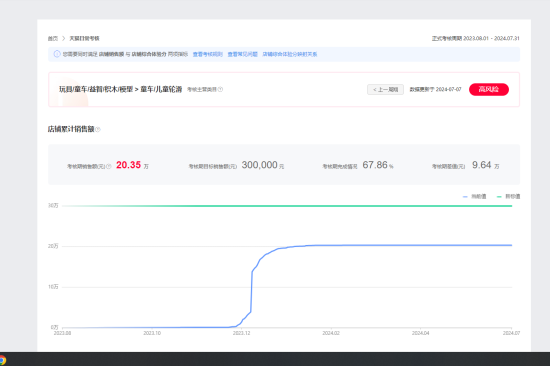This screenshot has width=550, height=366.
Task: Click the help icon next to 考核期销售额(元)
Action: [109, 166]
